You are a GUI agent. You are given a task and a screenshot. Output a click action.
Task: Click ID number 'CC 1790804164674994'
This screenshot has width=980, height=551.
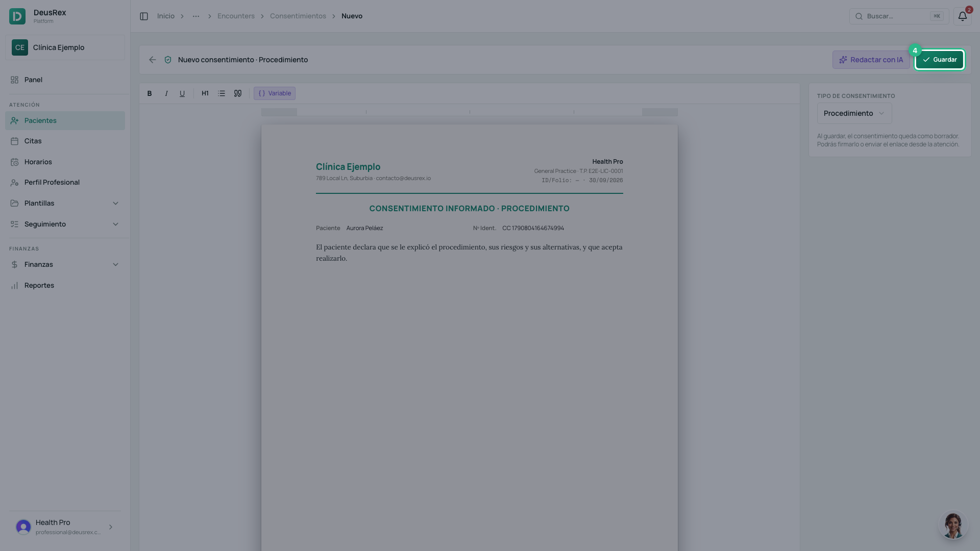tap(533, 228)
